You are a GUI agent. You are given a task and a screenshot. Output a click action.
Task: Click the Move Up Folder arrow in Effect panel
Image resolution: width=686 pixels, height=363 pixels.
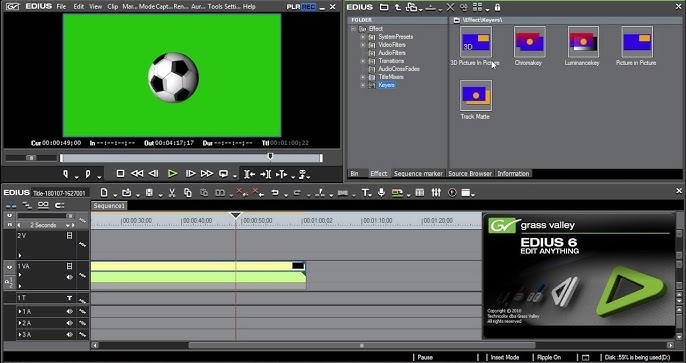tap(398, 7)
